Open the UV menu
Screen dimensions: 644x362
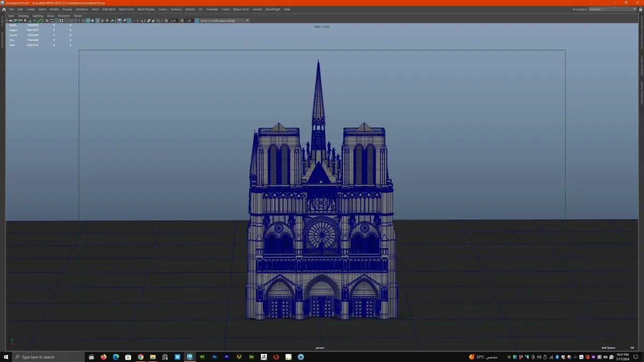201,9
